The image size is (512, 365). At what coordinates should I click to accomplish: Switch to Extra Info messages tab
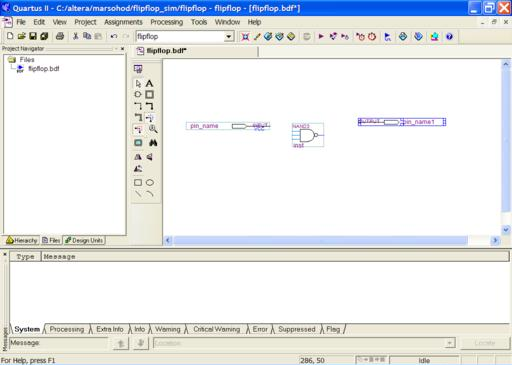click(110, 329)
